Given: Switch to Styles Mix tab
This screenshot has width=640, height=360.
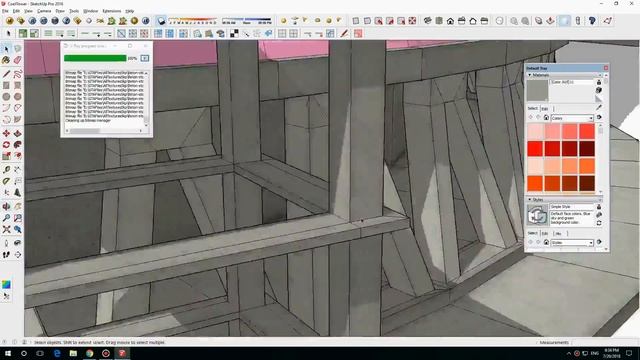Looking at the screenshot, I should pos(558,233).
